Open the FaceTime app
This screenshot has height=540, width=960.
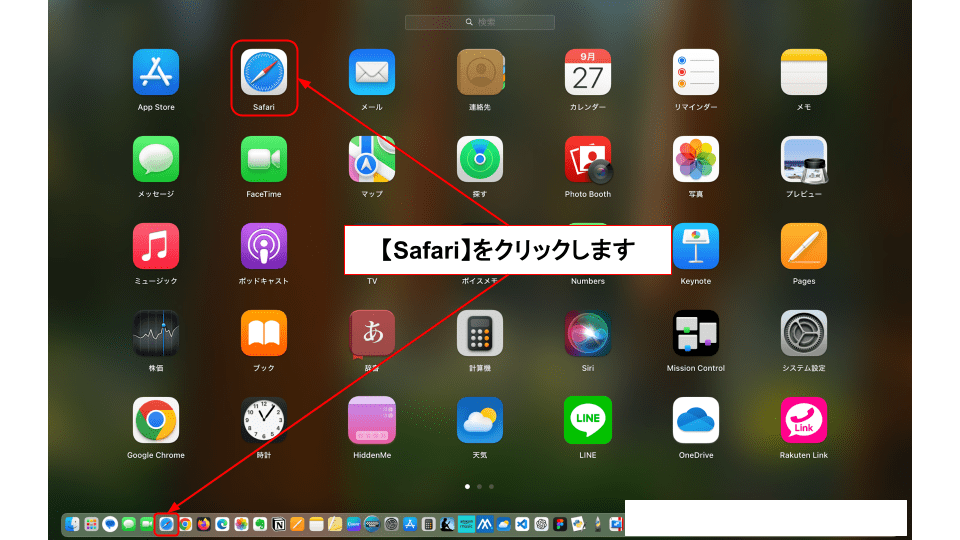tap(264, 160)
